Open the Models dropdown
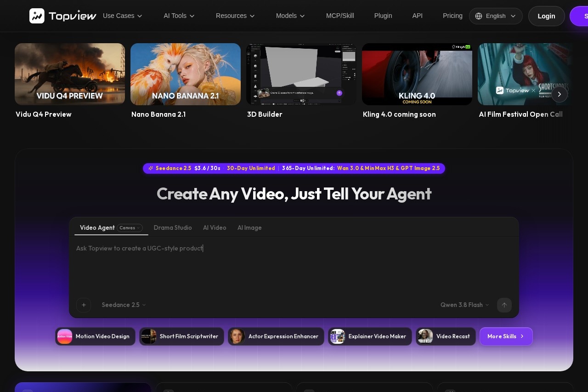588x392 pixels. pyautogui.click(x=290, y=16)
